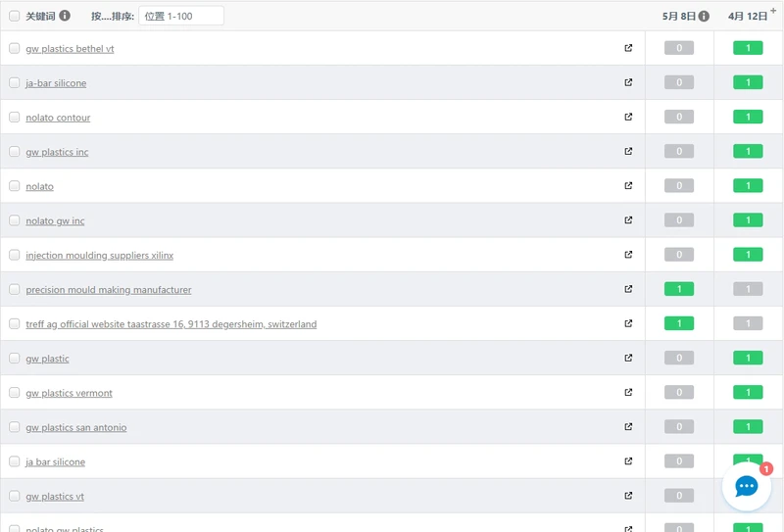Check the box for the nolato keyword

click(15, 186)
